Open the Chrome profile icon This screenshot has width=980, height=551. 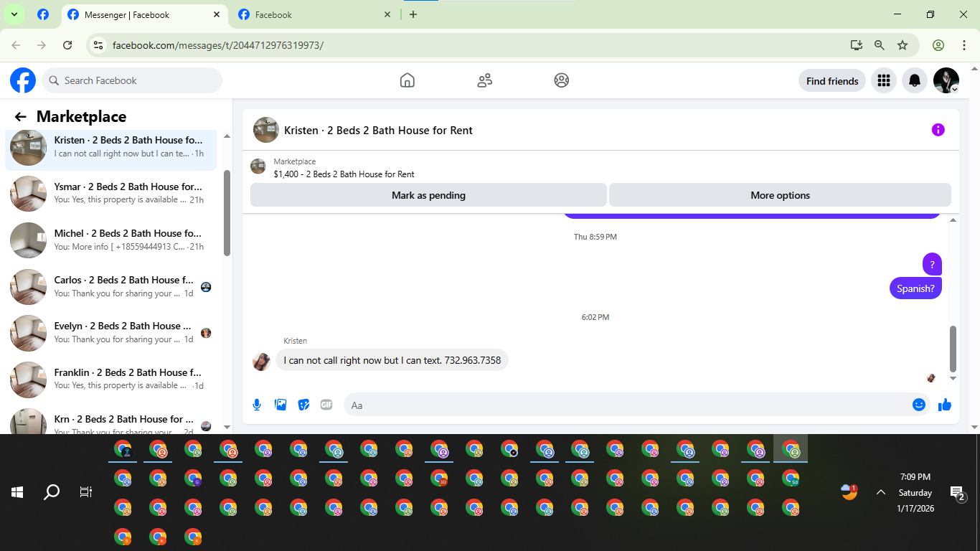pyautogui.click(x=938, y=45)
